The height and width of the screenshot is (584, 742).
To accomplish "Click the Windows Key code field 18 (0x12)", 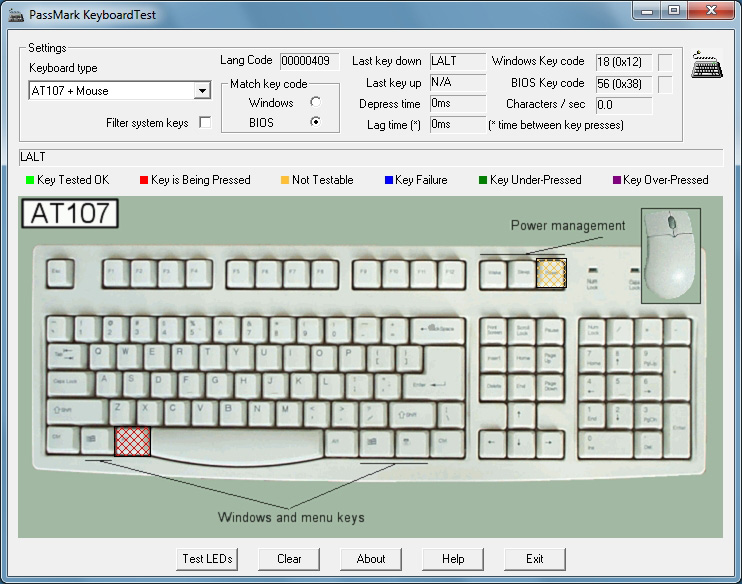I will click(624, 62).
